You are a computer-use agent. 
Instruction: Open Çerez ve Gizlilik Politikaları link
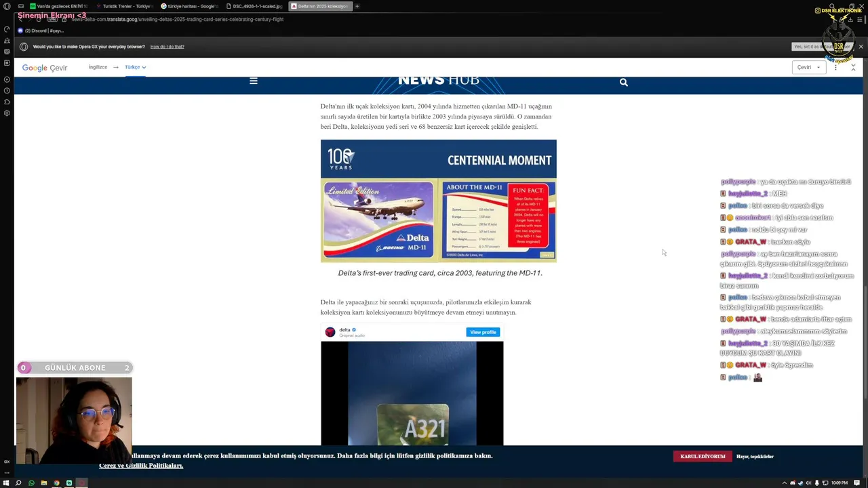(141, 466)
